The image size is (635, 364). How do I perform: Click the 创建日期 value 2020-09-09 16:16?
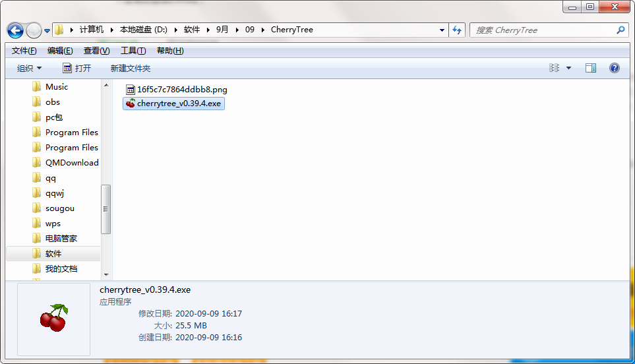pos(208,337)
